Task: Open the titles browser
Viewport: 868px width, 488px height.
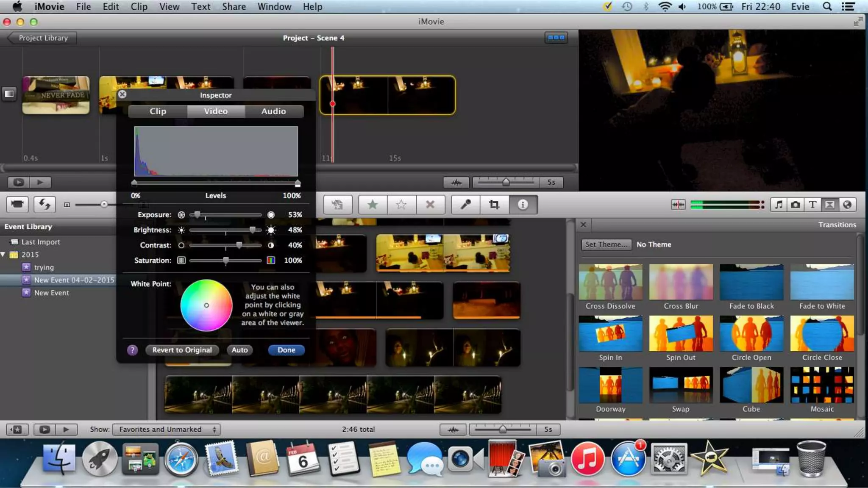Action: tap(812, 205)
